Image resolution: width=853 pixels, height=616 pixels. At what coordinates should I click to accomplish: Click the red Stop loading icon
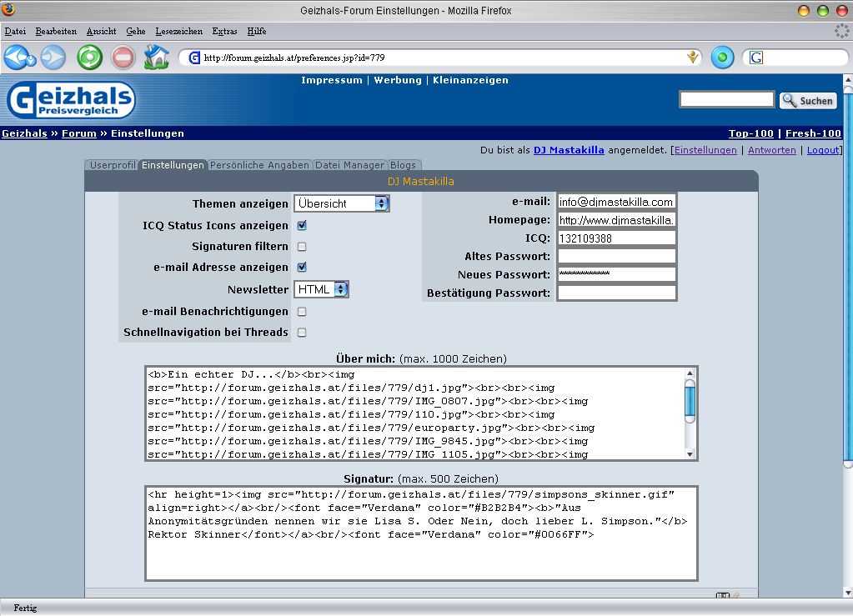(x=123, y=58)
